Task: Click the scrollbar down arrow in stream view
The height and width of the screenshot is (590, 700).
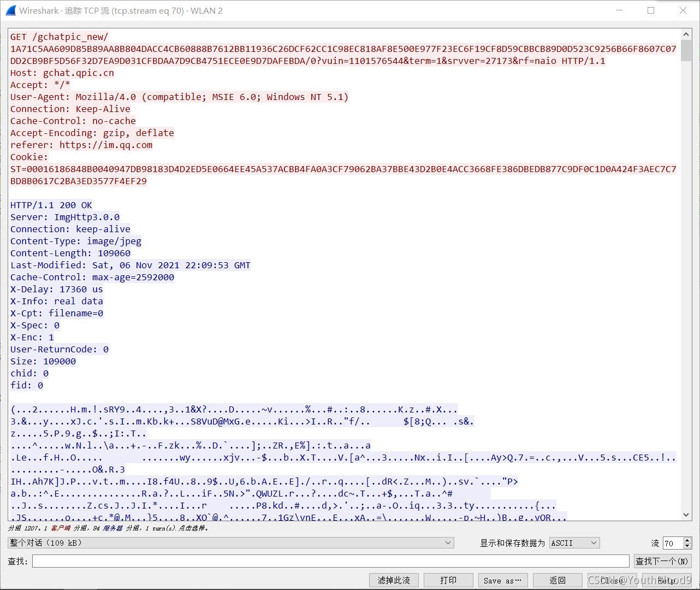Action: (x=687, y=515)
